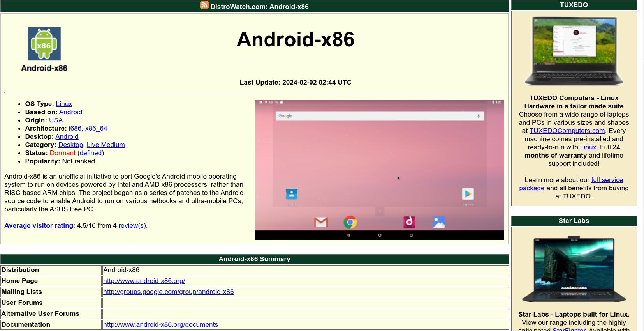
Task: Click Android recents square in screenshot
Action: pyautogui.click(x=411, y=235)
